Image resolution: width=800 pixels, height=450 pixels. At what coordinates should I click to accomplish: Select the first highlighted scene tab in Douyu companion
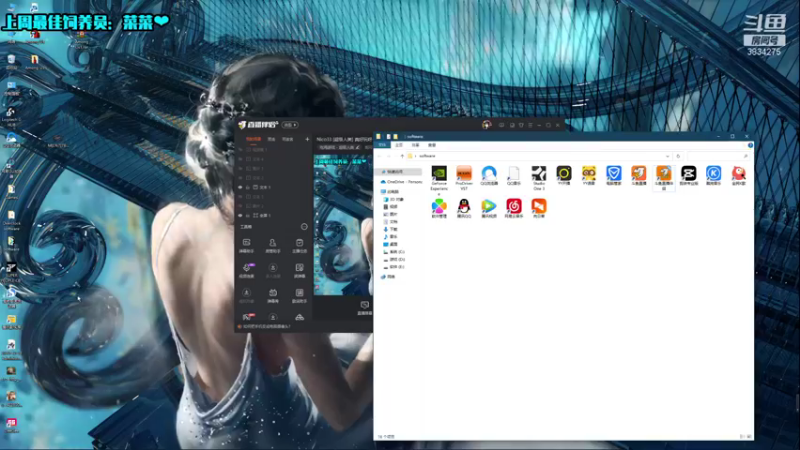tap(253, 139)
